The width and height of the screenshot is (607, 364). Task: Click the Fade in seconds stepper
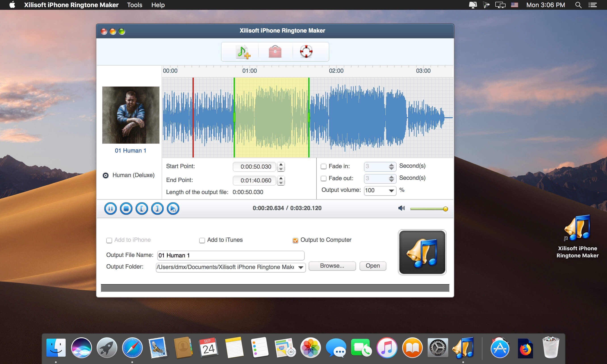(391, 167)
